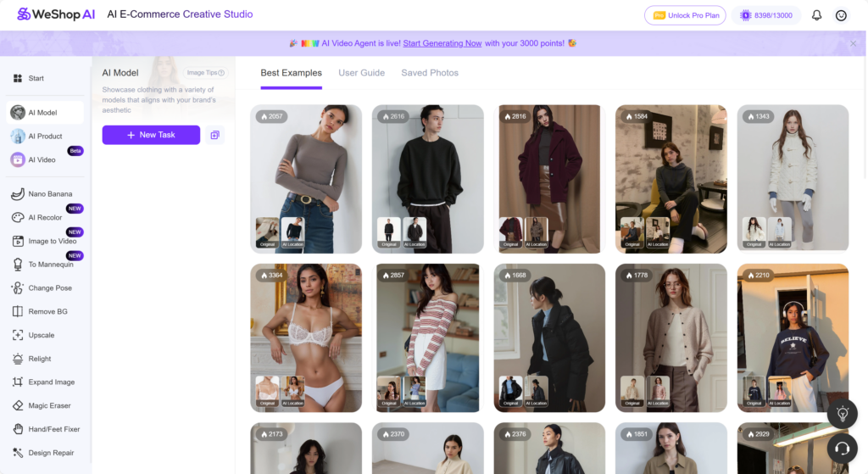The width and height of the screenshot is (868, 474).
Task: View AI Location thumbnail on 2210 card
Action: tap(780, 392)
